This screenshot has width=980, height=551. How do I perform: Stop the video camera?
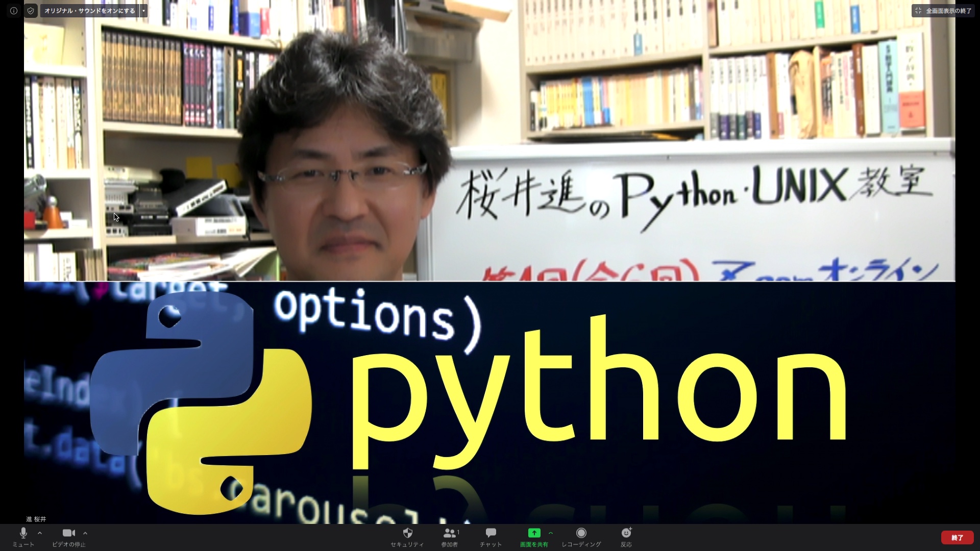pyautogui.click(x=69, y=537)
